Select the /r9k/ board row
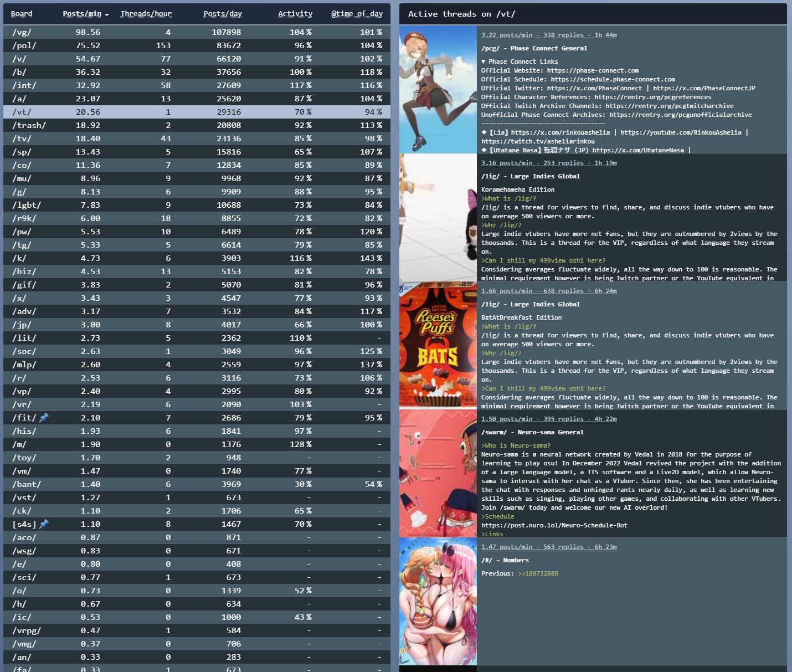The image size is (792, 672). point(197,218)
